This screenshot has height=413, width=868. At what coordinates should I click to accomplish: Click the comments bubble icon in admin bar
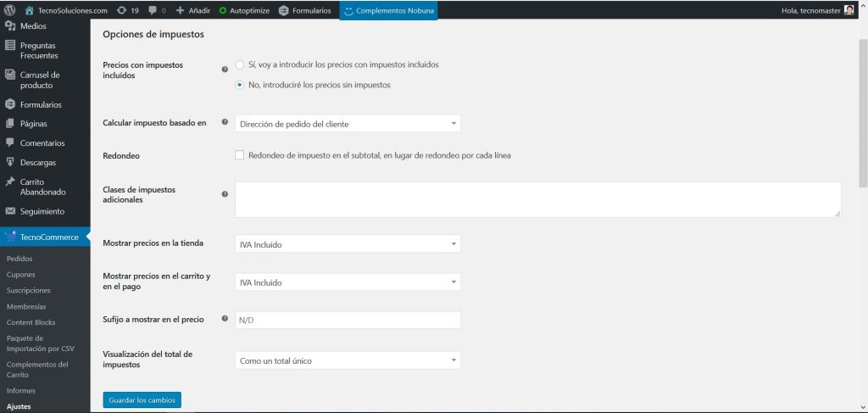(153, 10)
